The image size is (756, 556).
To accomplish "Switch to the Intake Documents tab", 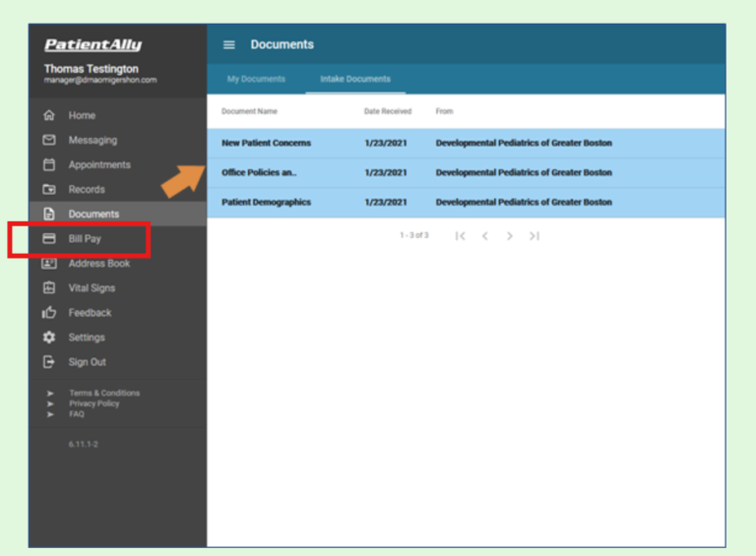I will [x=355, y=79].
